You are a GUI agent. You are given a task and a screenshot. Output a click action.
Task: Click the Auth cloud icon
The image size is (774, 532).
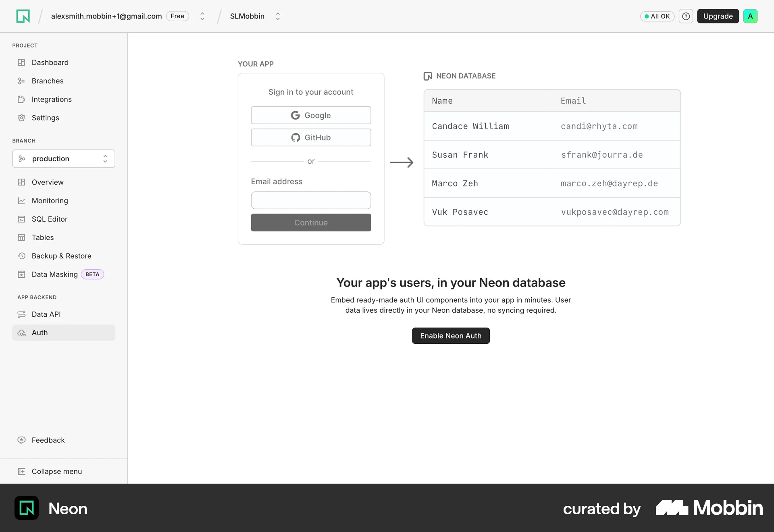[x=21, y=333]
